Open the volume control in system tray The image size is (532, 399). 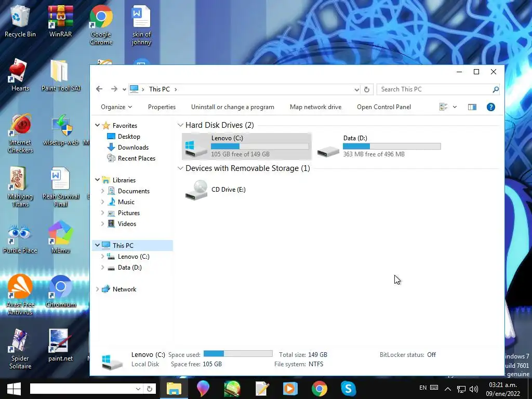click(474, 389)
